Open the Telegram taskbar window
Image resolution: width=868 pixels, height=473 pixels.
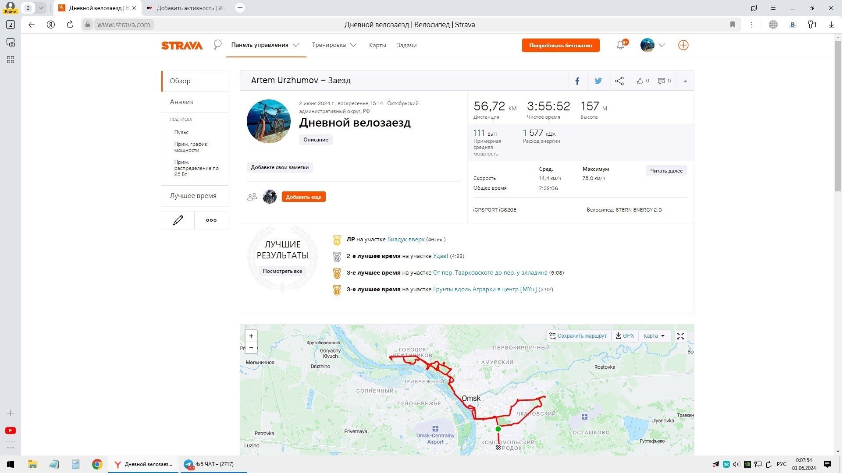click(213, 464)
